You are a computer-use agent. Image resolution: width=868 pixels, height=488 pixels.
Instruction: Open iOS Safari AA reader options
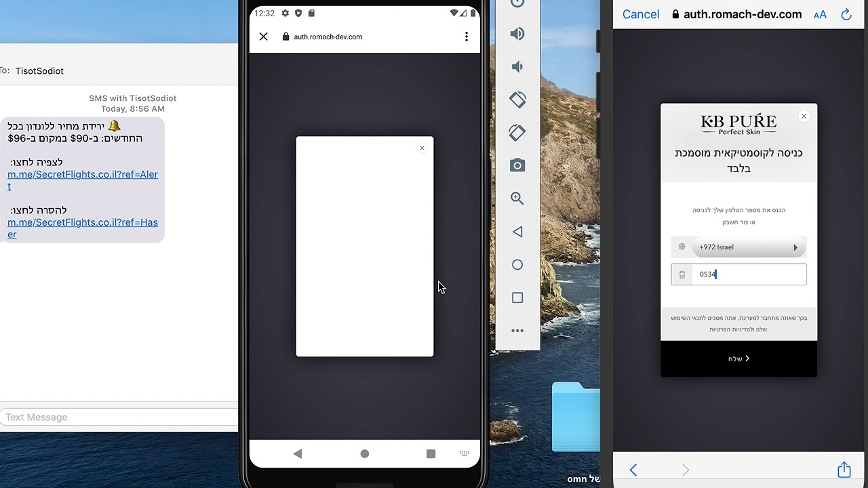coord(820,14)
